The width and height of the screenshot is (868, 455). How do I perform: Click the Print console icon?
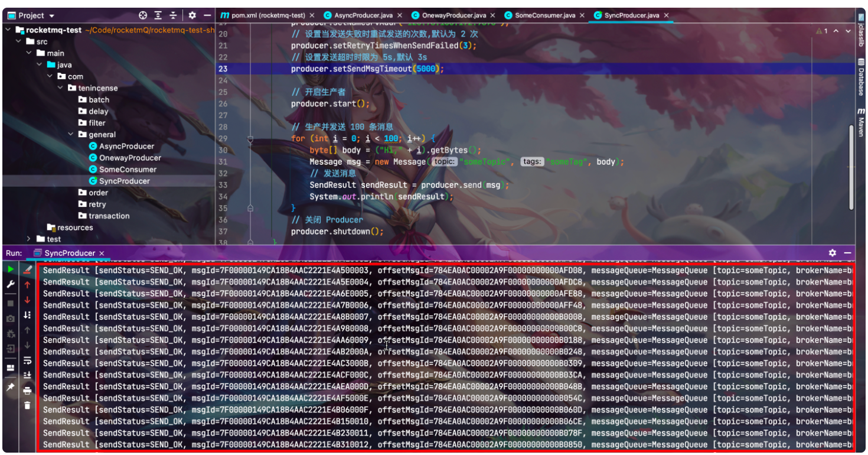(27, 391)
